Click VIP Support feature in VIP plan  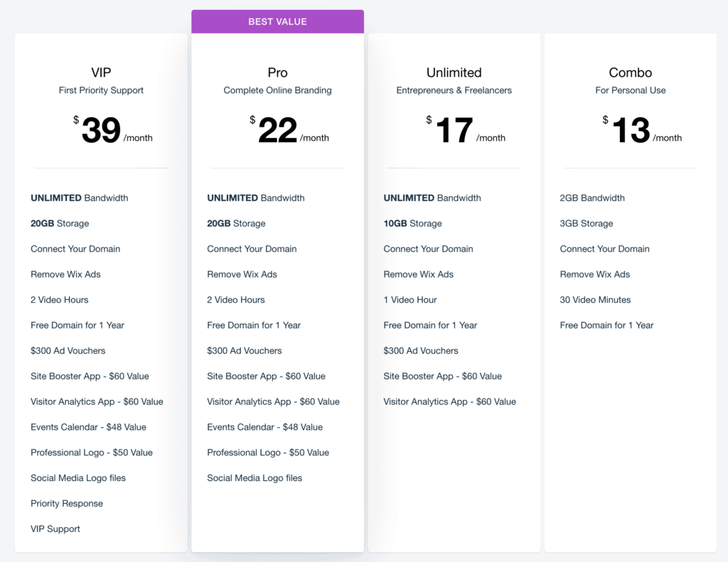(x=55, y=529)
